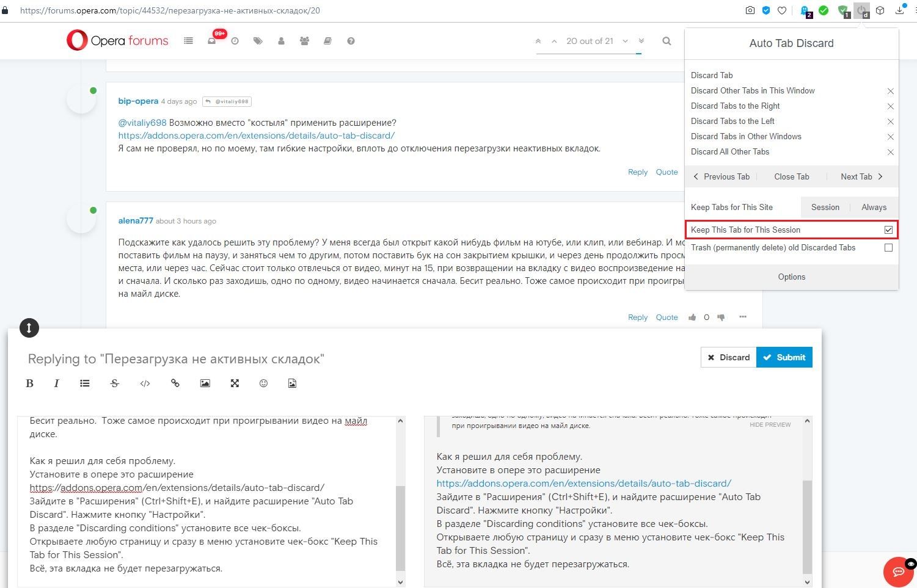Apply bold formatting in composer
Viewport: 917px width, 588px height.
tap(29, 383)
